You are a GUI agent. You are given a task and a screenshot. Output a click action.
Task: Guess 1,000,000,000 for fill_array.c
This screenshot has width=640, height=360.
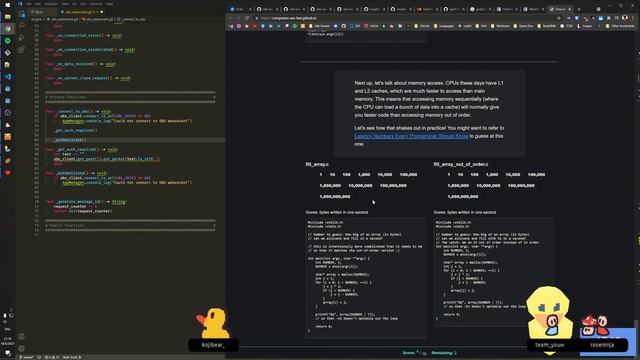pos(335,196)
